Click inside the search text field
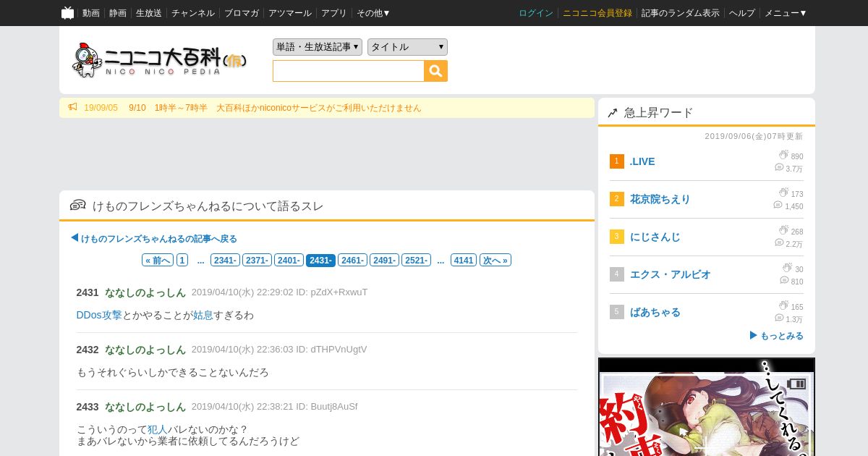868x456 pixels. (x=348, y=71)
